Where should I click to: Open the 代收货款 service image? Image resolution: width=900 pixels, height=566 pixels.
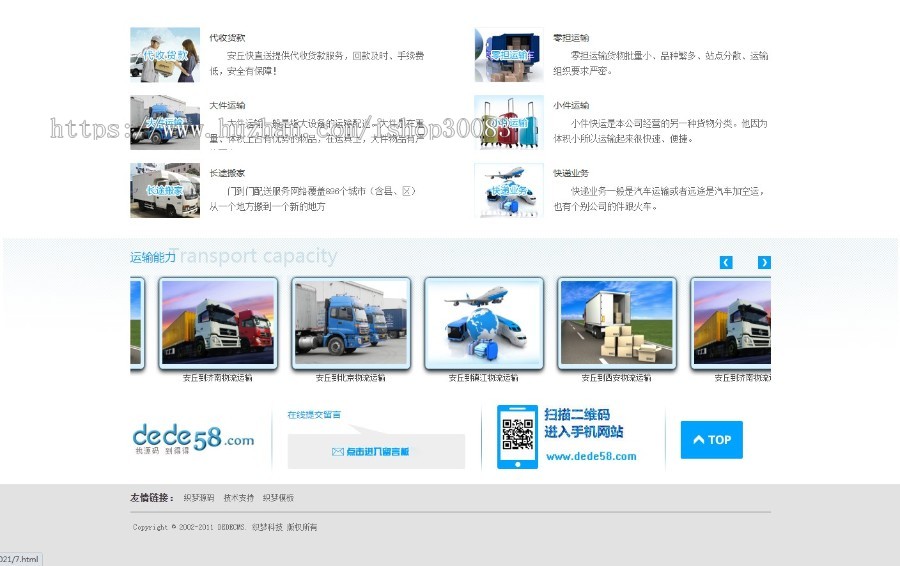[165, 54]
